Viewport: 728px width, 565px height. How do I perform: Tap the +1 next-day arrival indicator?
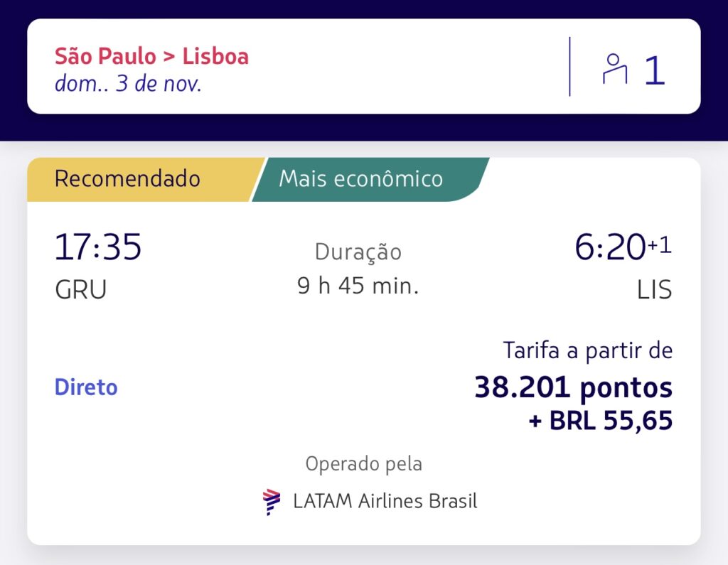pos(659,245)
